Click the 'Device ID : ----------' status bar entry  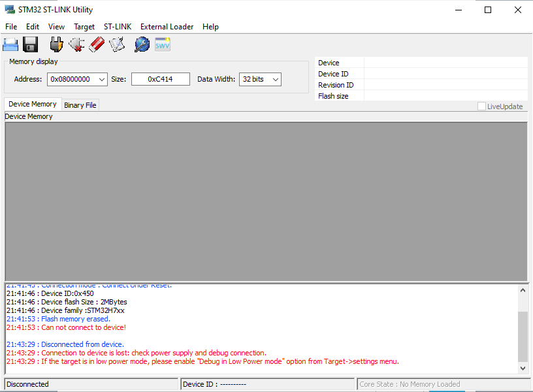tap(268, 384)
